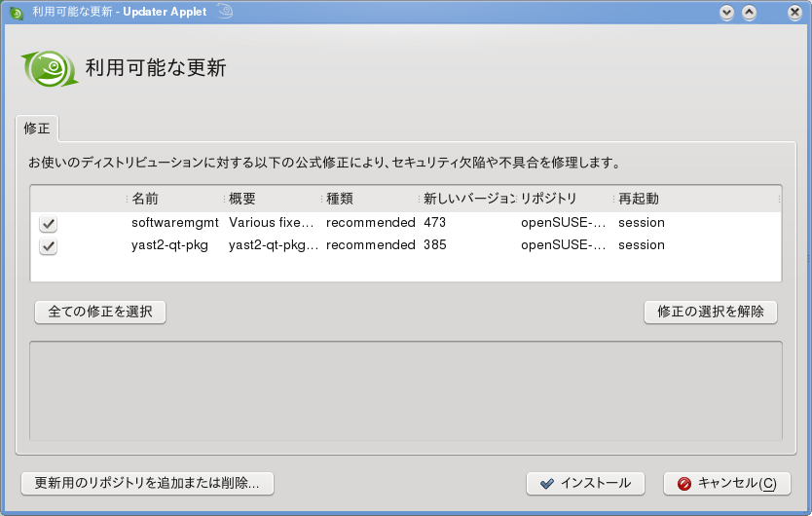Click the empty patch description panel
This screenshot has height=516, width=812.
point(405,391)
